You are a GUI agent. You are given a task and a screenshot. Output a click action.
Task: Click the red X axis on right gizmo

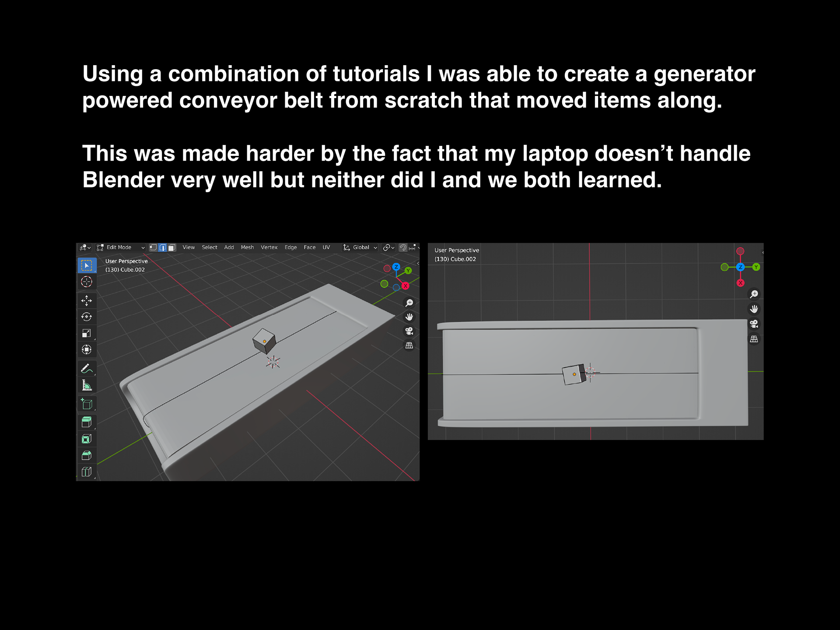tap(740, 283)
